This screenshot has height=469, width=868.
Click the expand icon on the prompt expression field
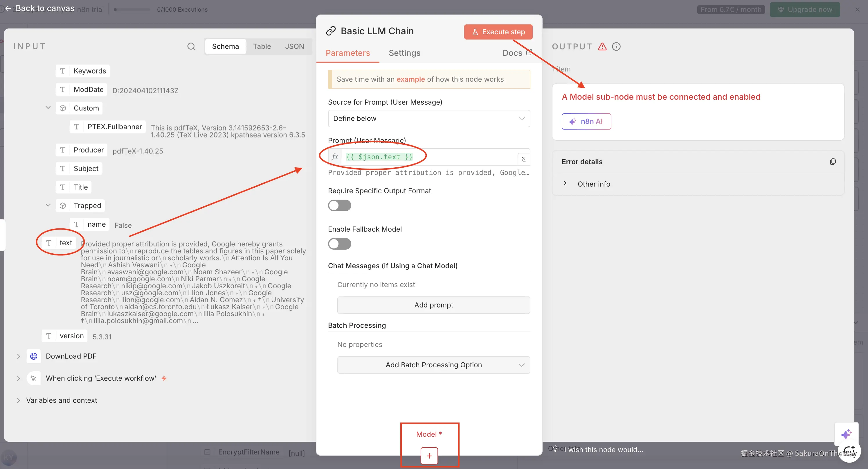pos(524,159)
